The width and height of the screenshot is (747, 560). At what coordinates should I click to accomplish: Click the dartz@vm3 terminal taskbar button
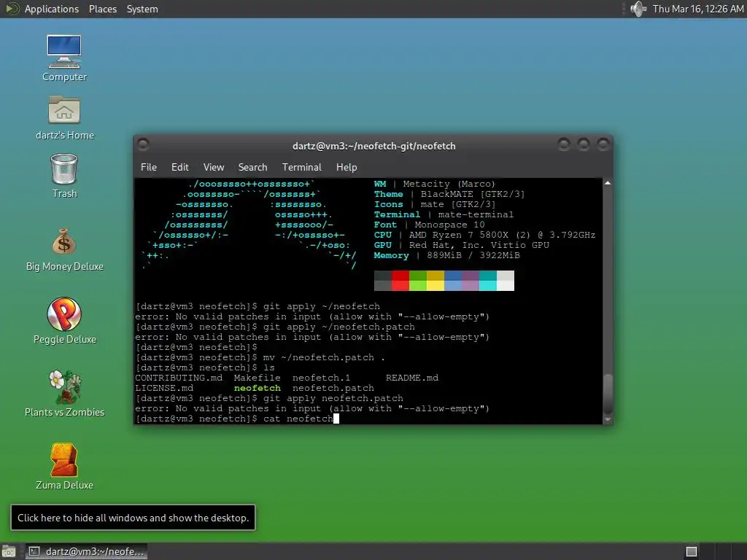pos(86,551)
